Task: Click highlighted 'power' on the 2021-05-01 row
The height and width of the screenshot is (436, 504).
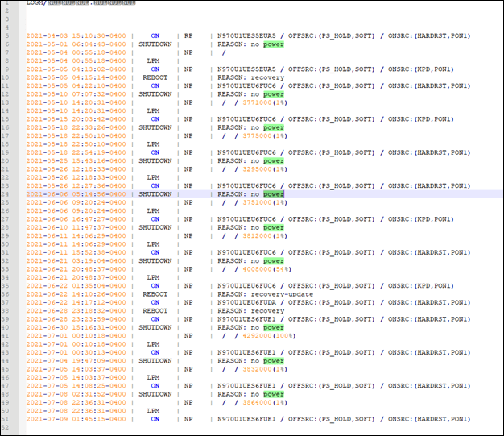Action: 274,44
